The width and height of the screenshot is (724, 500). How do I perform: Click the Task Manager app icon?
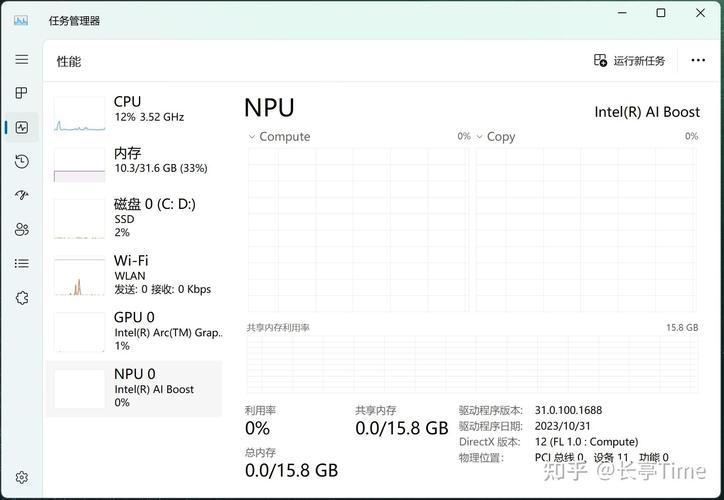click(x=21, y=21)
